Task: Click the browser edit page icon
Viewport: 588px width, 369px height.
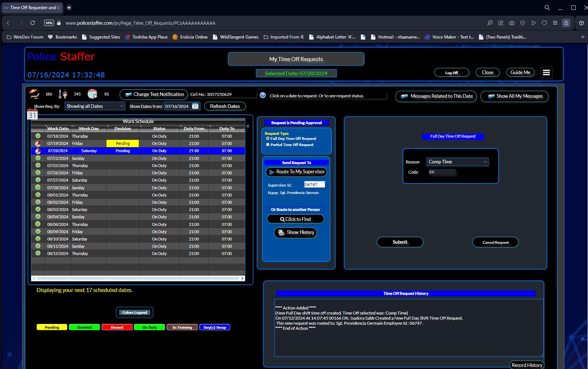Action: pos(501,23)
